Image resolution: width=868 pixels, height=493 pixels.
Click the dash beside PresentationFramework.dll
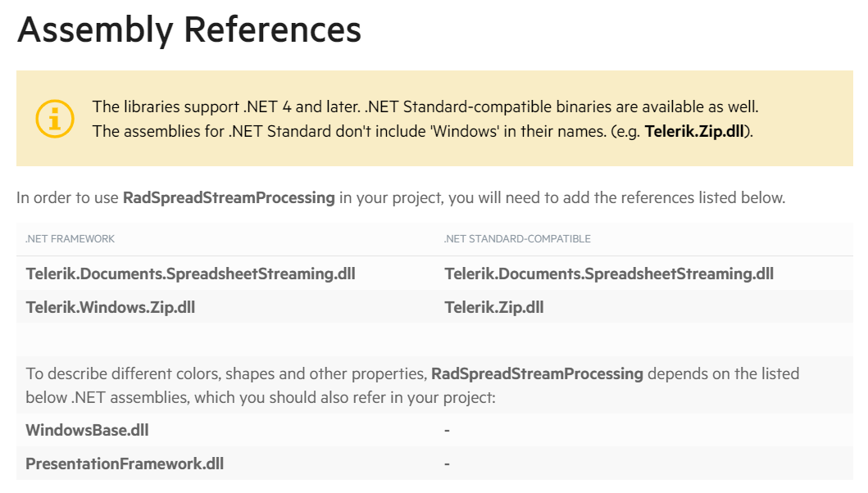448,464
